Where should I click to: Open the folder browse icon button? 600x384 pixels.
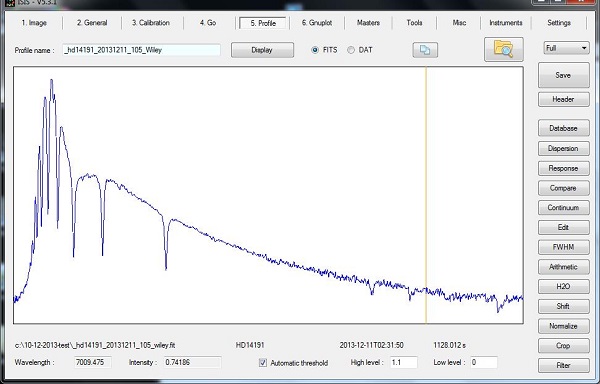(x=504, y=49)
